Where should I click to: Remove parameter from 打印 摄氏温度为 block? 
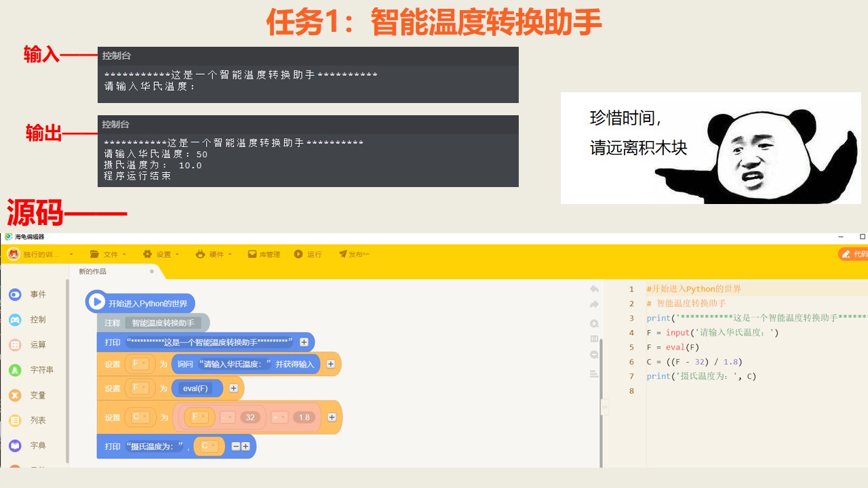pyautogui.click(x=235, y=447)
